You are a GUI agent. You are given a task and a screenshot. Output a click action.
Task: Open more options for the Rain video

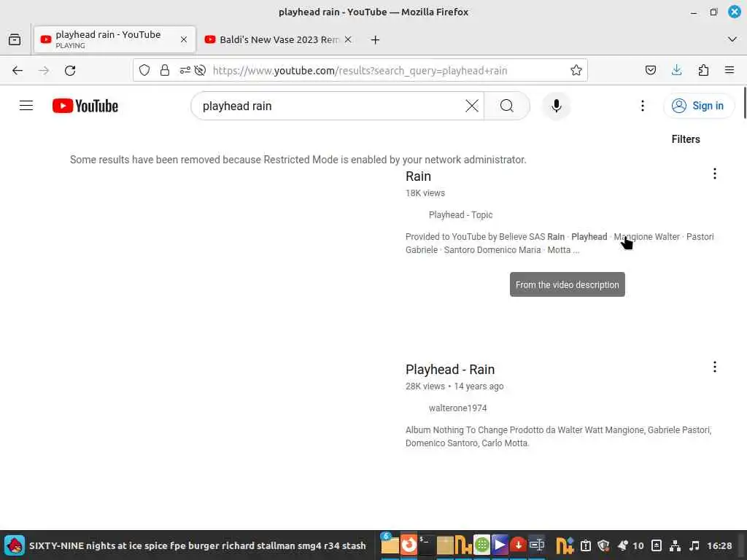(x=714, y=174)
